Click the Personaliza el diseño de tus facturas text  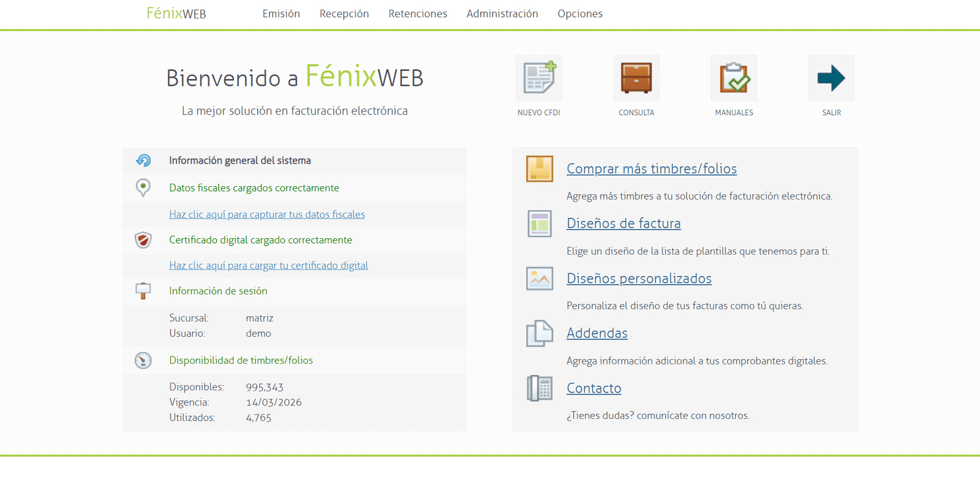tap(685, 306)
